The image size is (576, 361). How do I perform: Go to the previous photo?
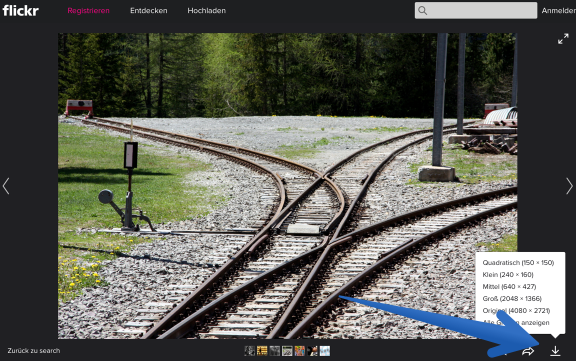(6, 186)
